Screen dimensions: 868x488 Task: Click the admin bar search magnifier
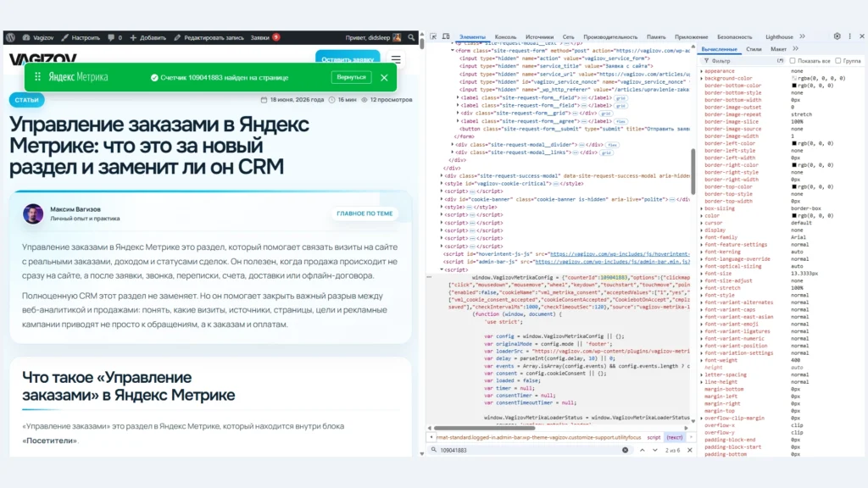(x=411, y=37)
